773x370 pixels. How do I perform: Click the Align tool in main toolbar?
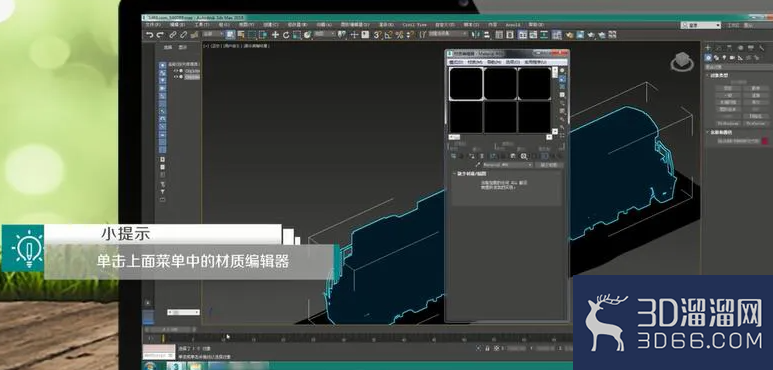click(x=486, y=35)
